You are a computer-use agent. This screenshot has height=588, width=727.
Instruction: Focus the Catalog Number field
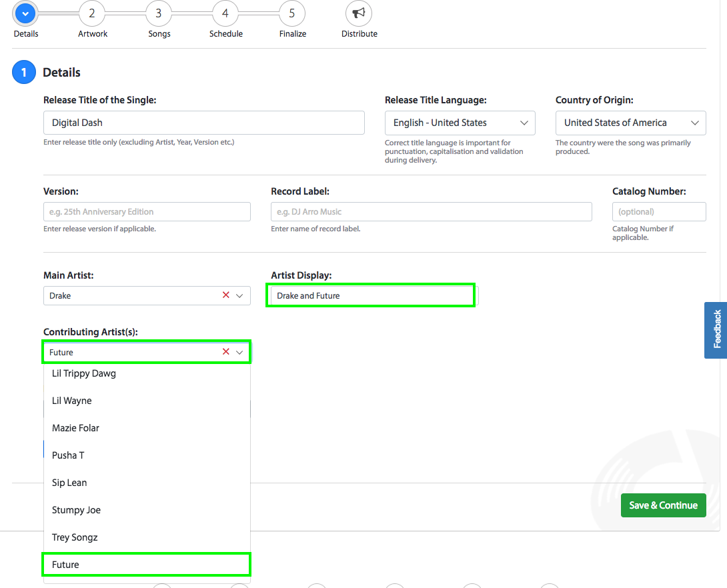659,212
